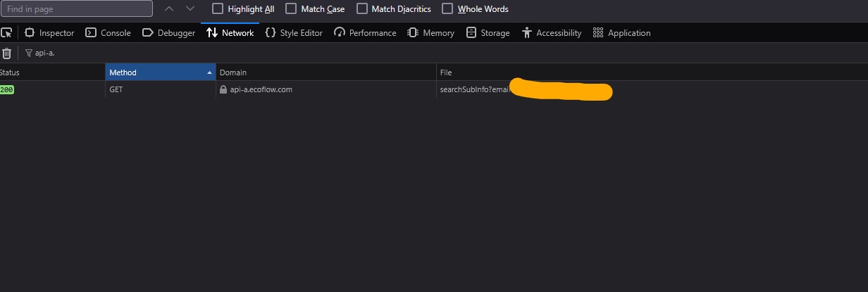Screen dimensions: 868x292
Task: Click the Style Editor braces icon
Action: click(270, 32)
